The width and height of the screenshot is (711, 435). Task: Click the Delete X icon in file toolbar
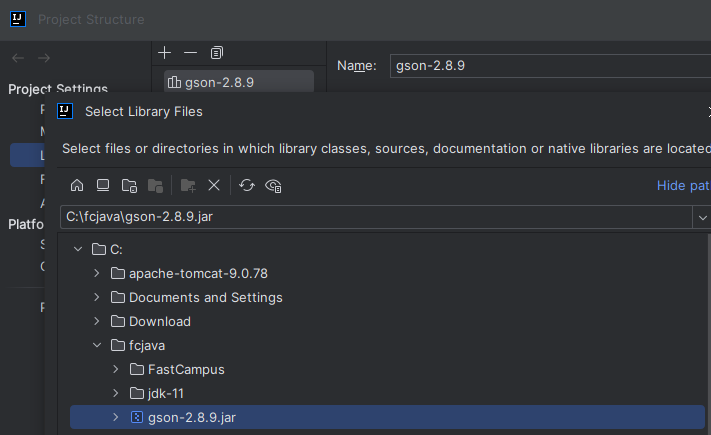pyautogui.click(x=214, y=186)
